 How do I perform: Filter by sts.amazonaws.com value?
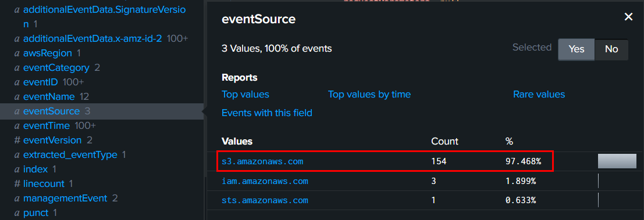[x=265, y=200]
